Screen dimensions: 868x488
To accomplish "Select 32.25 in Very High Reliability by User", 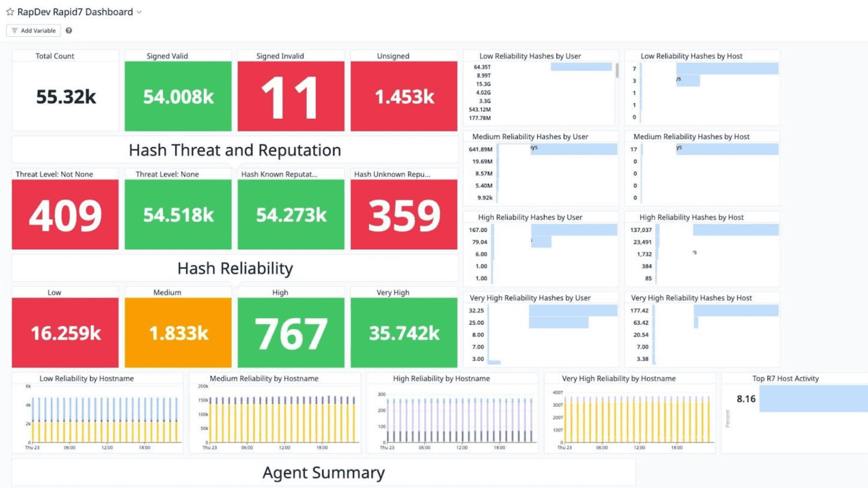I will [x=476, y=310].
